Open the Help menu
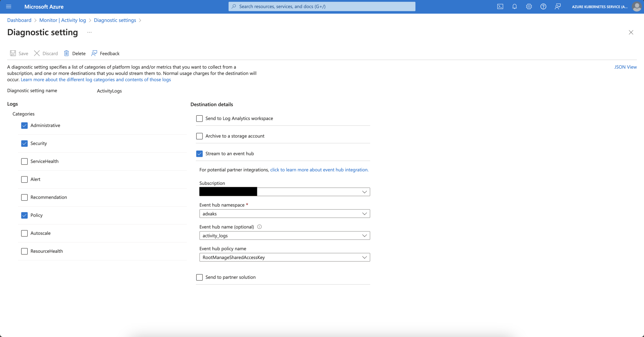 click(543, 6)
